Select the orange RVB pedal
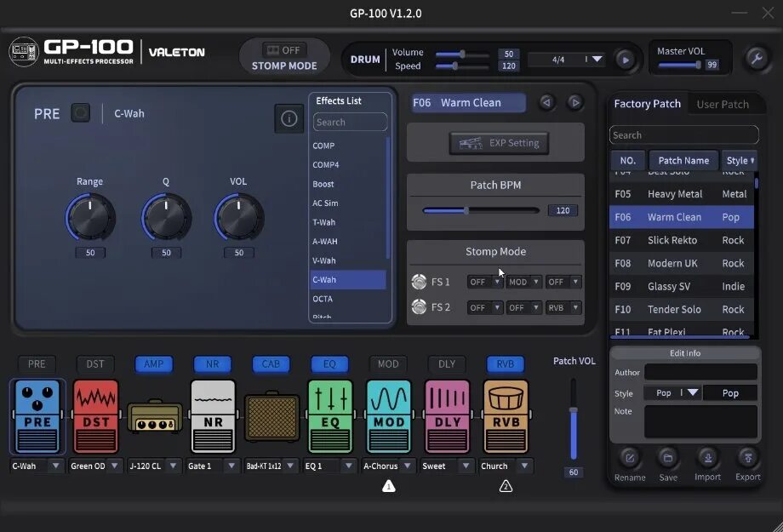The height and width of the screenshot is (532, 783). click(506, 416)
